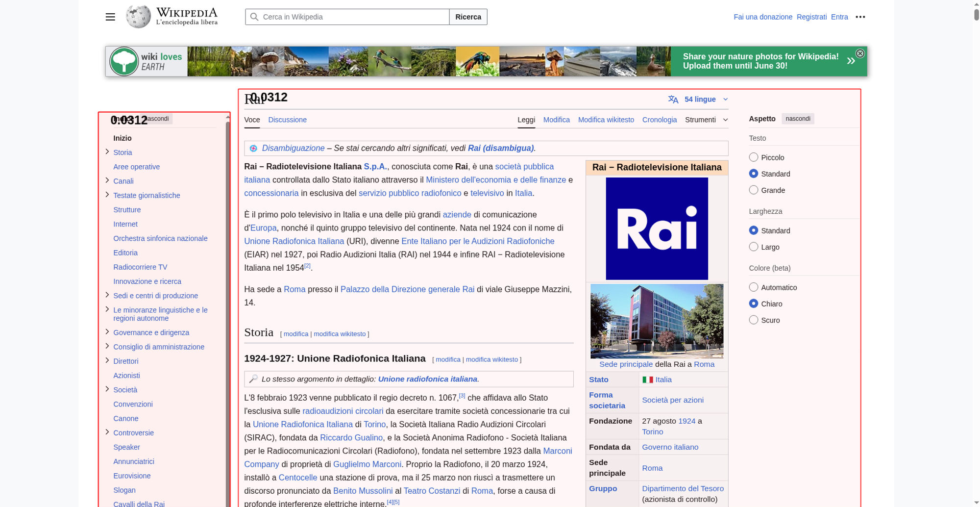Open the Rai headquarters photo
980x507 pixels.
click(x=657, y=321)
